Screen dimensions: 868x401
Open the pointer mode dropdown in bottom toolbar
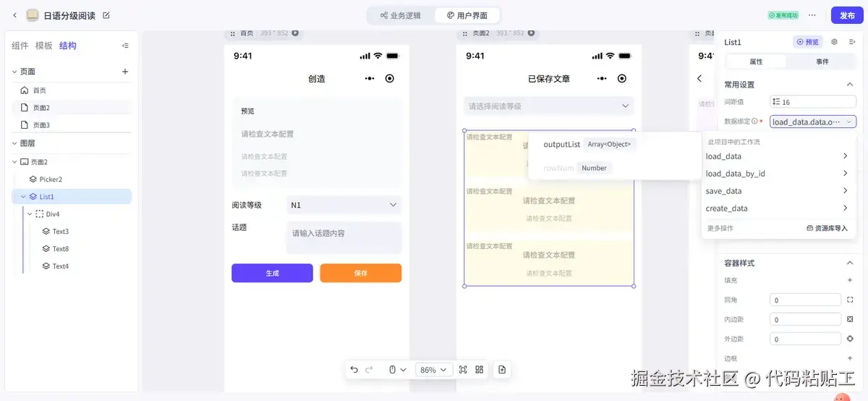coord(397,370)
